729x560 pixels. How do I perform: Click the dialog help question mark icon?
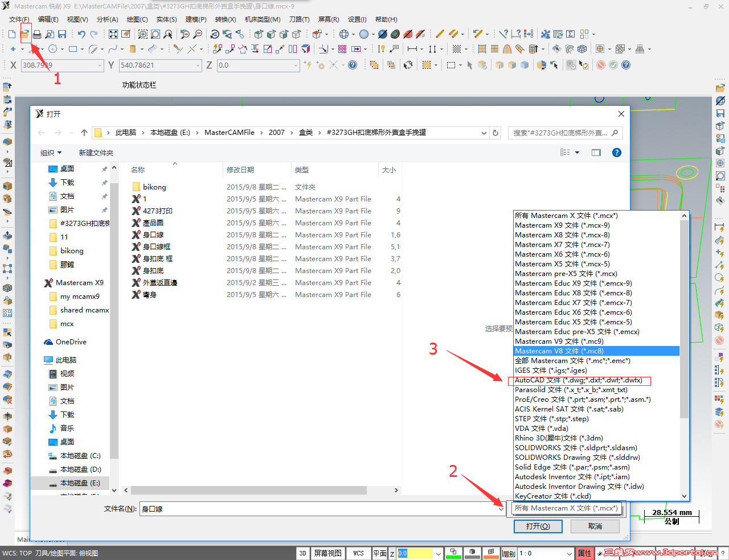[616, 153]
